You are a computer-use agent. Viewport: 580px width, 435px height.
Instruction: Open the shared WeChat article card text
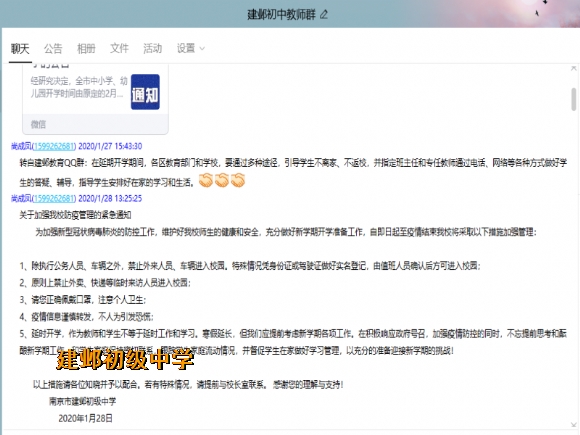pyautogui.click(x=79, y=87)
